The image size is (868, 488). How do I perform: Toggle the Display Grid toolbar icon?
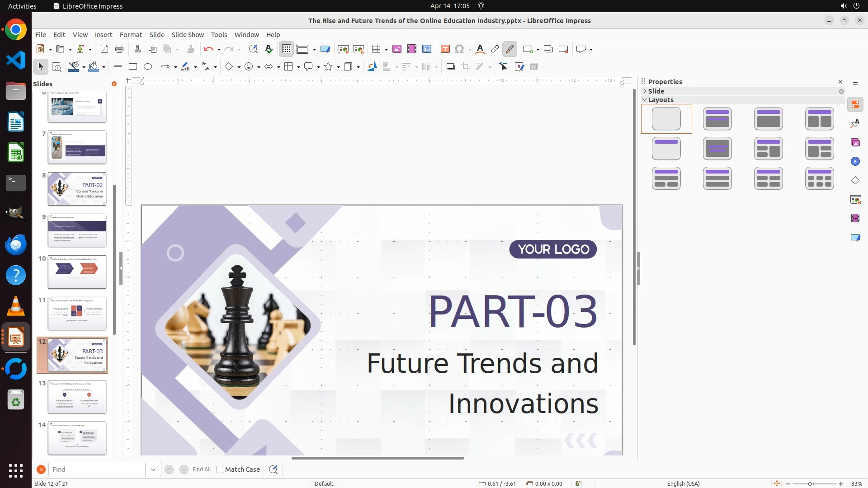287,49
